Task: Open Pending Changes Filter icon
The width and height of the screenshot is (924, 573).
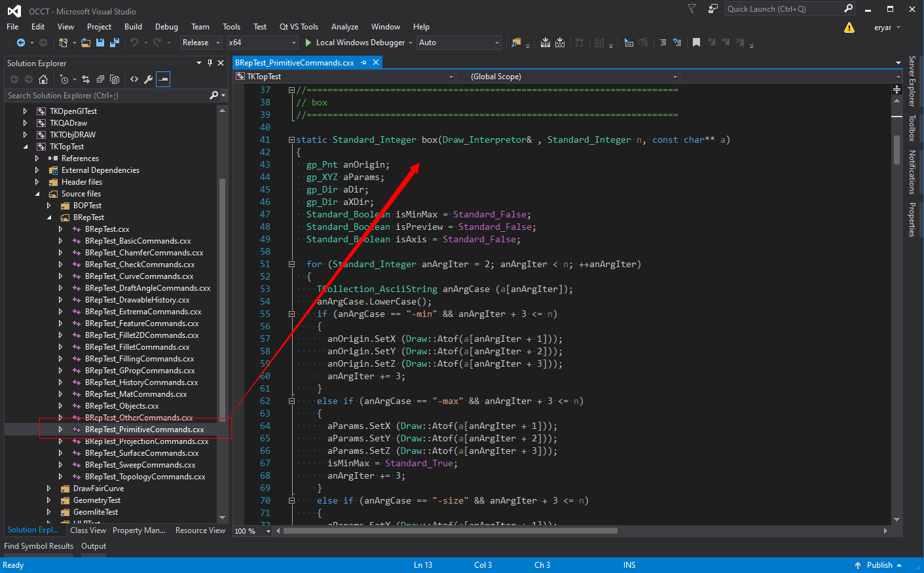Action: click(64, 79)
